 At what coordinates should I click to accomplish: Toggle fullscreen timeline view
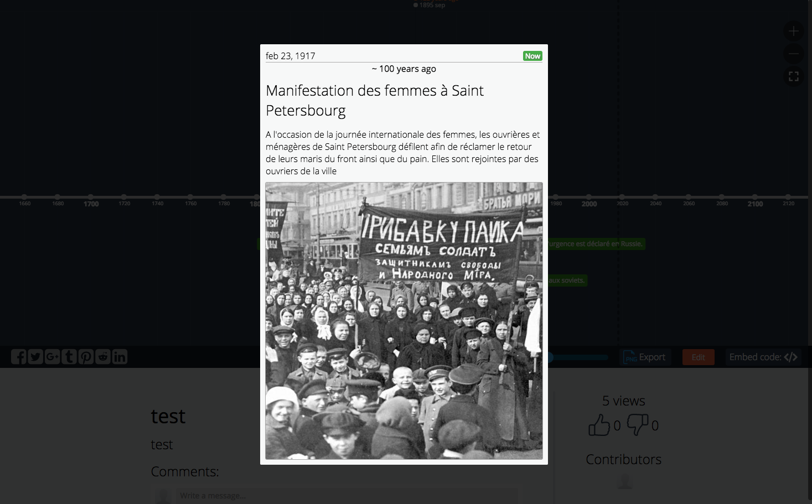794,76
